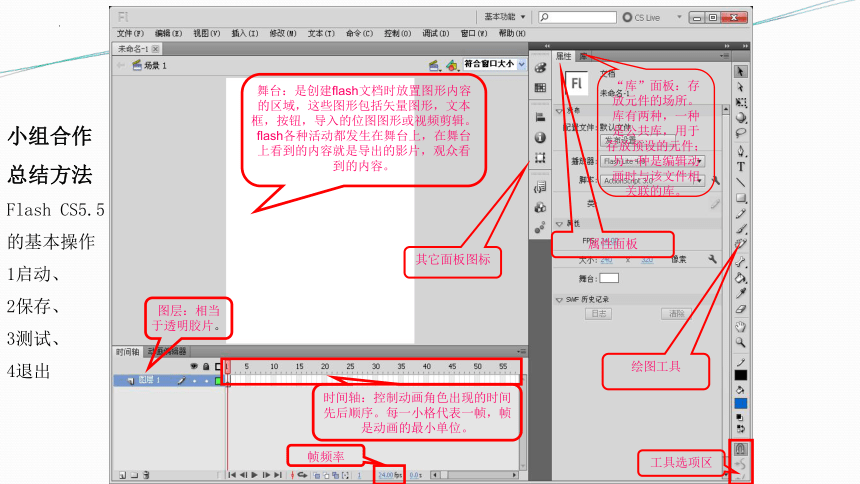The image size is (860, 484).
Task: Select the Eraser tool
Action: [740, 309]
